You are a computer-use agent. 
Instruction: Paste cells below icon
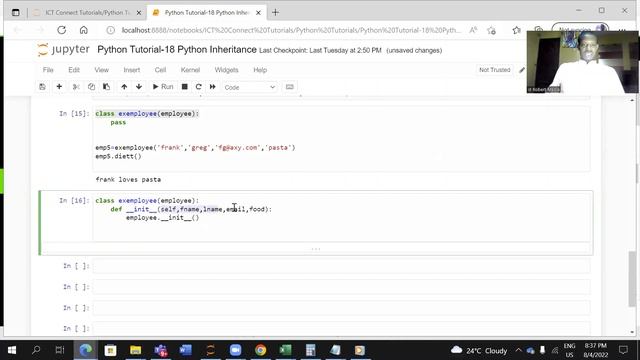click(x=107, y=87)
